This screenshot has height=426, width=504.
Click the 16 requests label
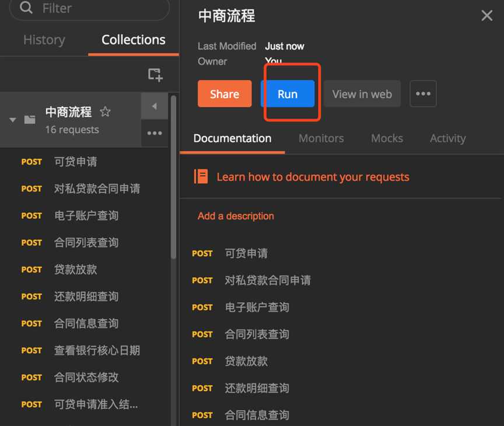(x=72, y=130)
